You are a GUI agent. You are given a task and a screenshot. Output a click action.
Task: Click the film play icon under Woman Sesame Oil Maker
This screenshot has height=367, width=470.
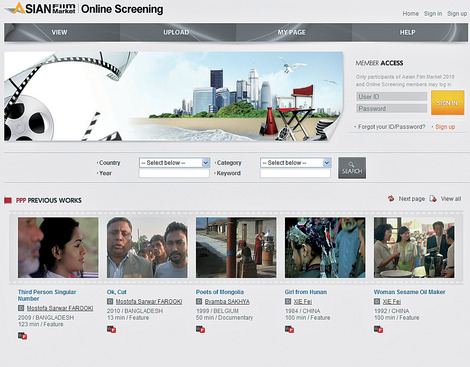tap(378, 329)
